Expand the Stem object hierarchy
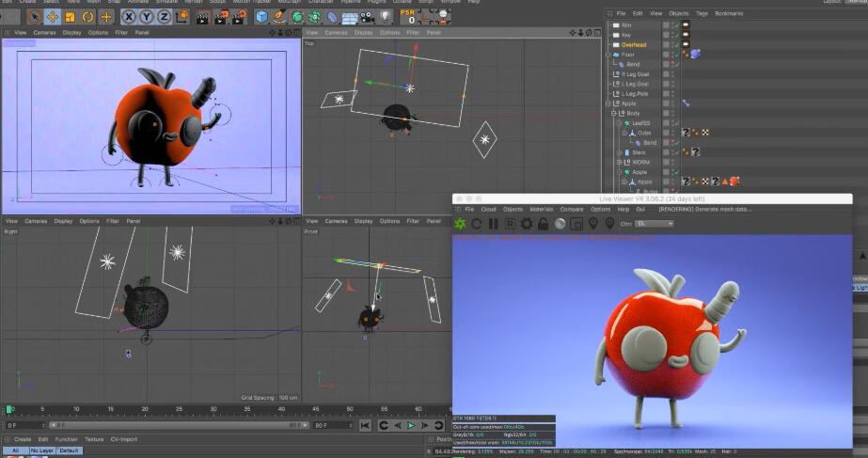This screenshot has height=458, width=868. [619, 152]
